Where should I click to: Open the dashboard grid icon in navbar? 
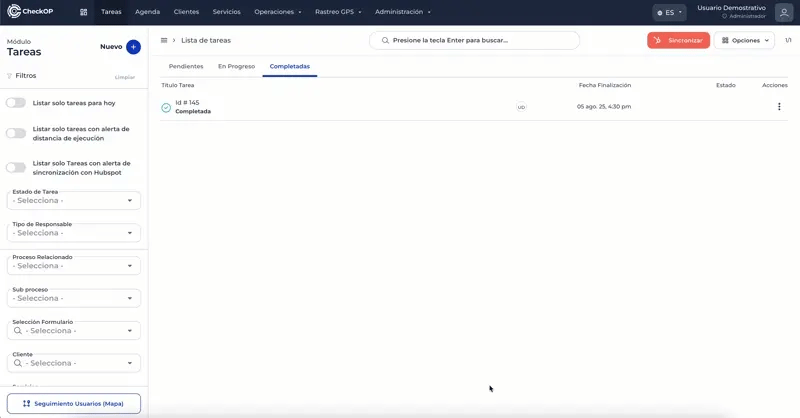84,12
